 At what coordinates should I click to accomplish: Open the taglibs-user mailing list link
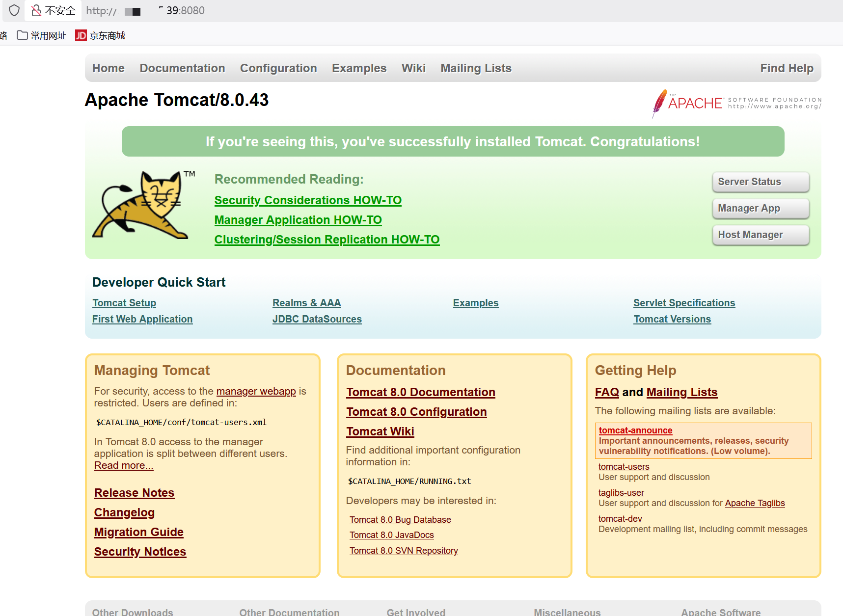[621, 493]
